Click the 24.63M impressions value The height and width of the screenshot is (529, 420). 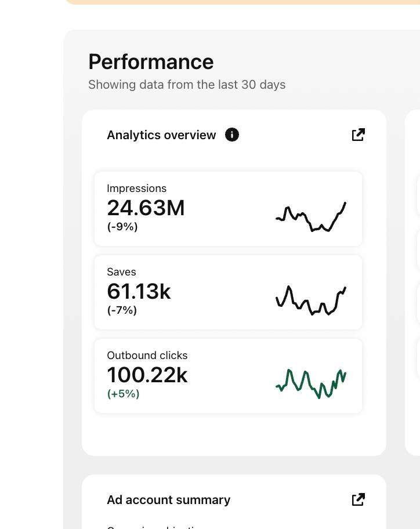pos(146,208)
